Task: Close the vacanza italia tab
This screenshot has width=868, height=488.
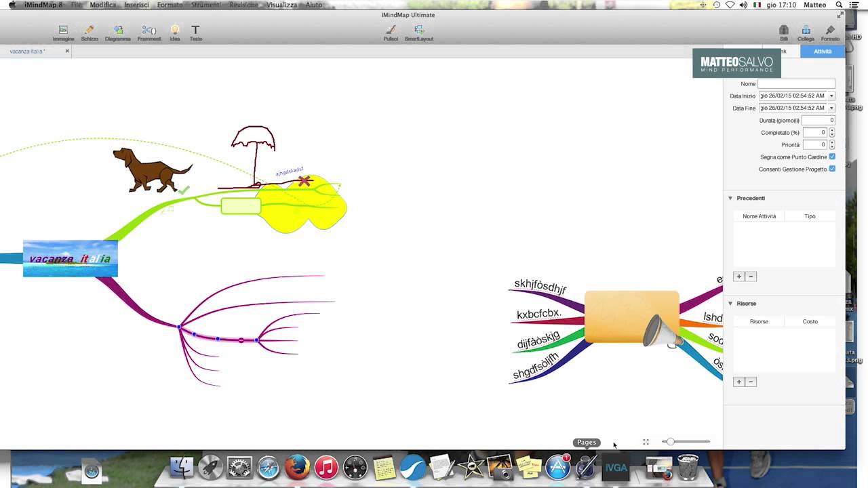Action: pyautogui.click(x=67, y=51)
